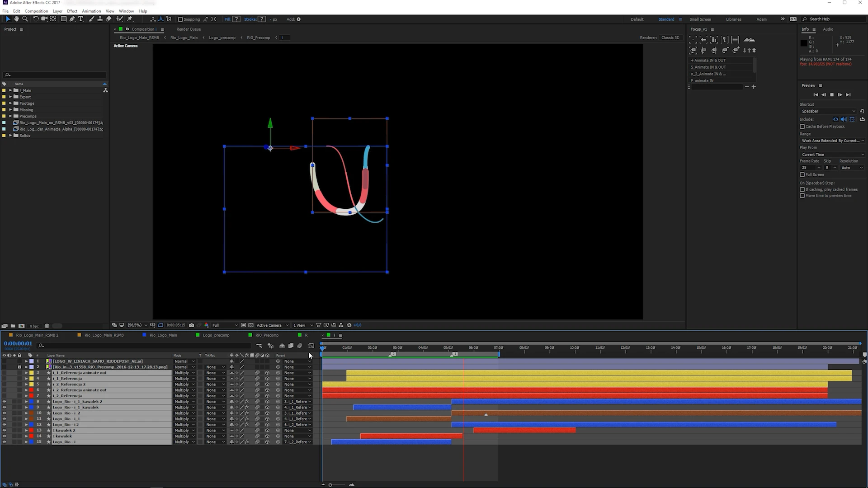868x488 pixels.
Task: Select the Puppet Pin tool
Action: click(130, 19)
